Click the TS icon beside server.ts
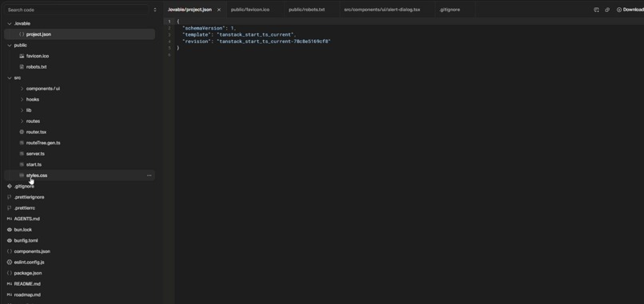 [x=22, y=154]
